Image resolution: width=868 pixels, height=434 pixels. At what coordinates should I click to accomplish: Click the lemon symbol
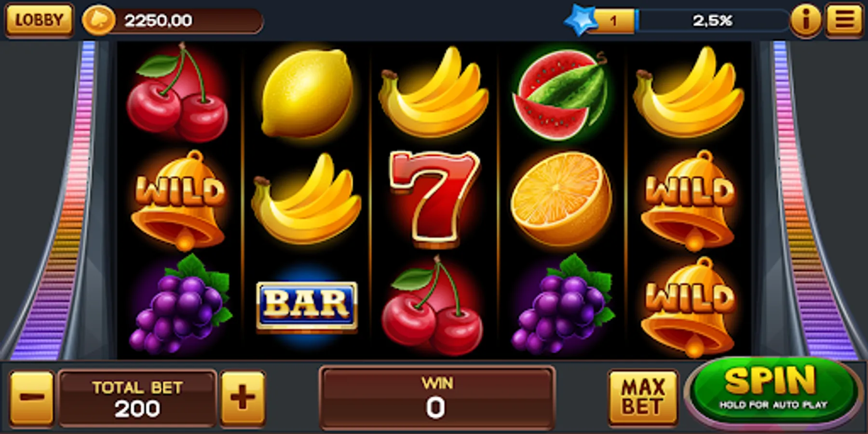click(x=307, y=93)
